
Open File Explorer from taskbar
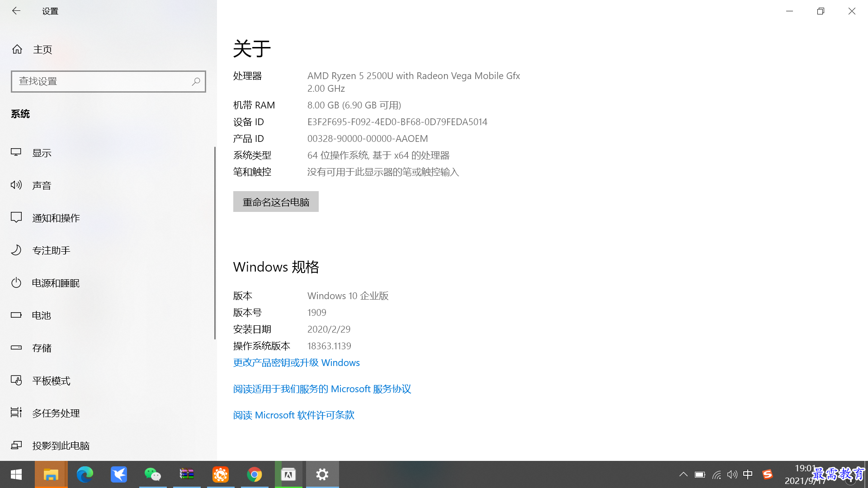tap(51, 474)
